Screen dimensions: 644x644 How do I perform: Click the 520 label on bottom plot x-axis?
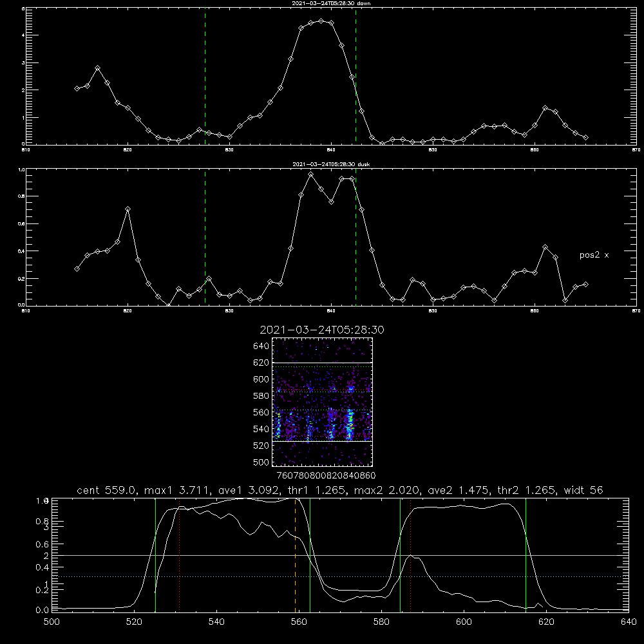click(134, 622)
